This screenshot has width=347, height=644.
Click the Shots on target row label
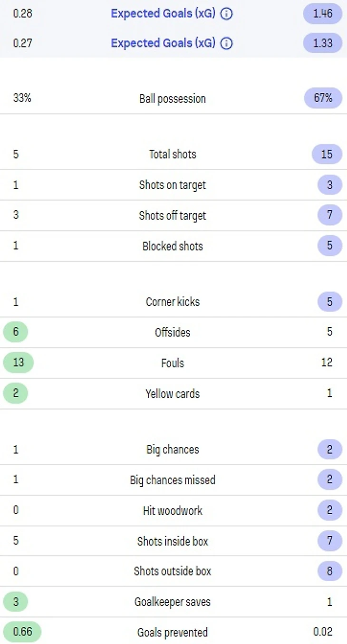173,185
